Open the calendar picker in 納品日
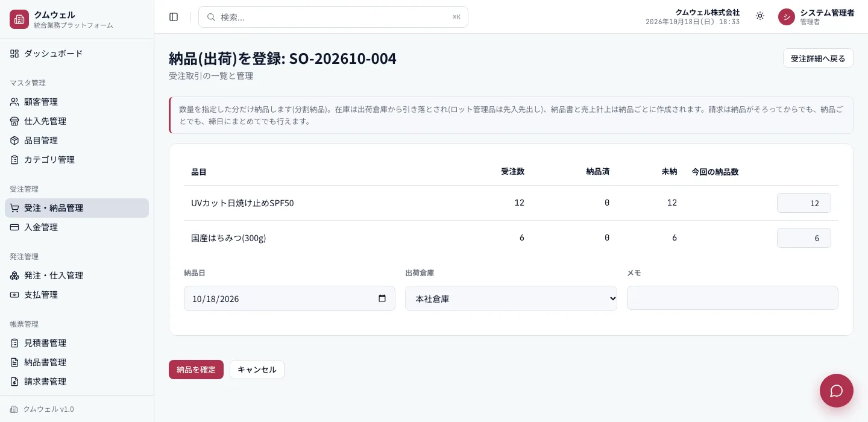Image resolution: width=868 pixels, height=422 pixels. click(x=382, y=298)
